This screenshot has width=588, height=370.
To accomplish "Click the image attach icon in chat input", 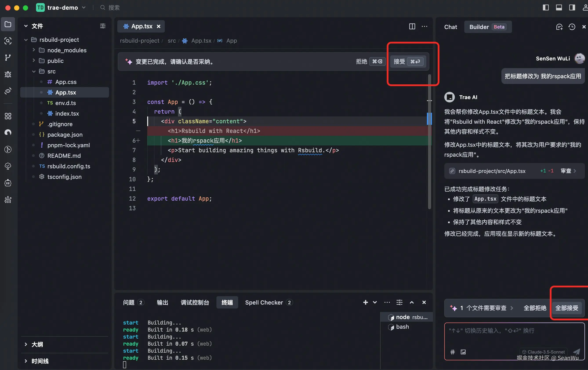I will tap(463, 352).
